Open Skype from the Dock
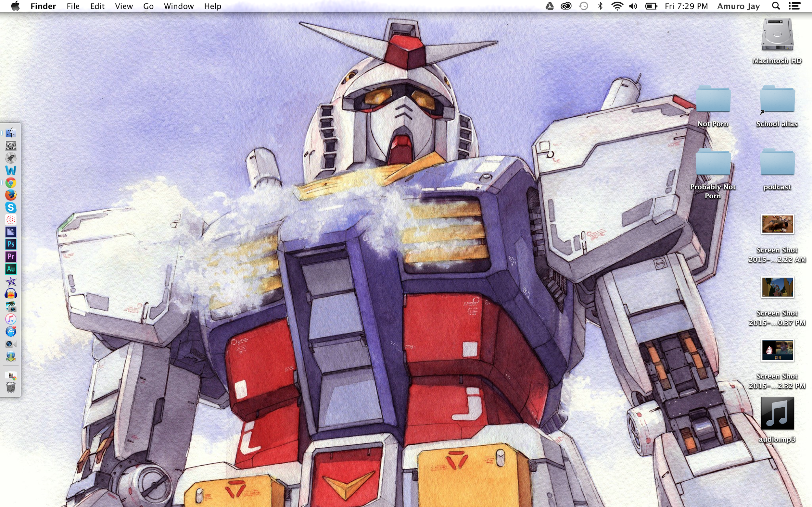812x507 pixels. tap(11, 207)
